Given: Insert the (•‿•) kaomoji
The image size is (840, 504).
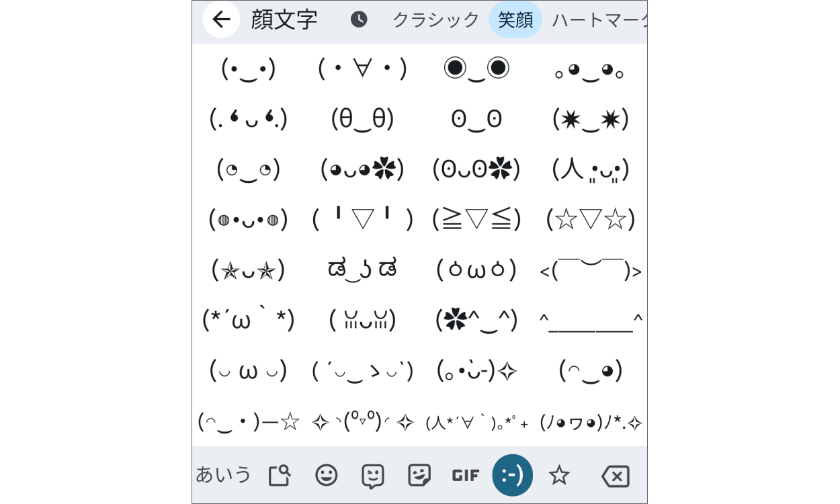Looking at the screenshot, I should coord(248,68).
